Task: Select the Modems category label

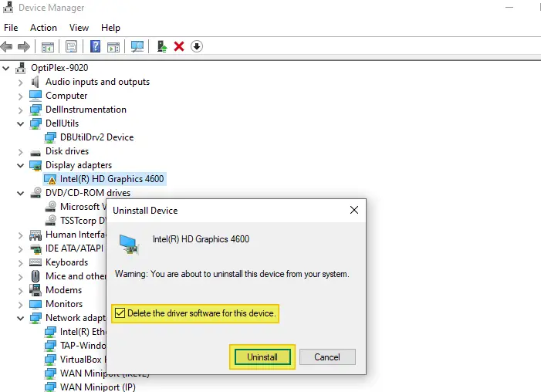Action: (x=63, y=290)
